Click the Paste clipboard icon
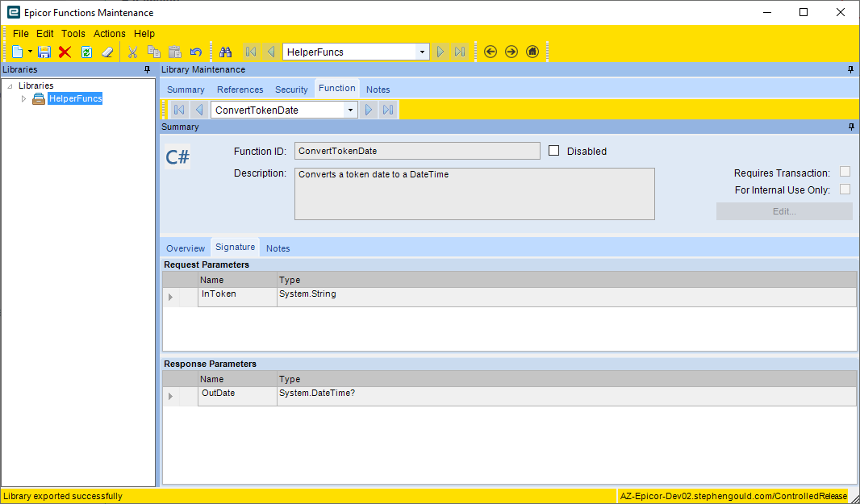 [175, 52]
